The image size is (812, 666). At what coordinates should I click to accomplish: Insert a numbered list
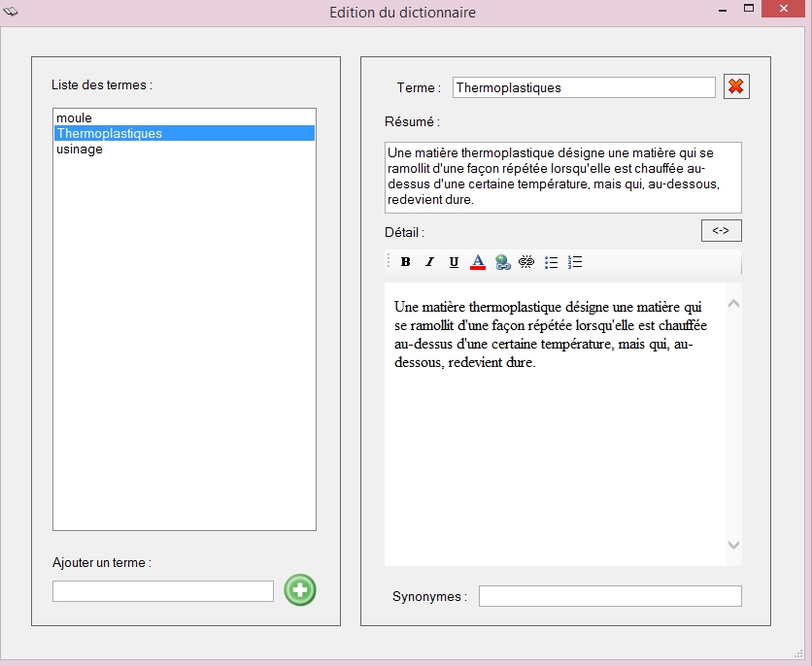[x=575, y=262]
